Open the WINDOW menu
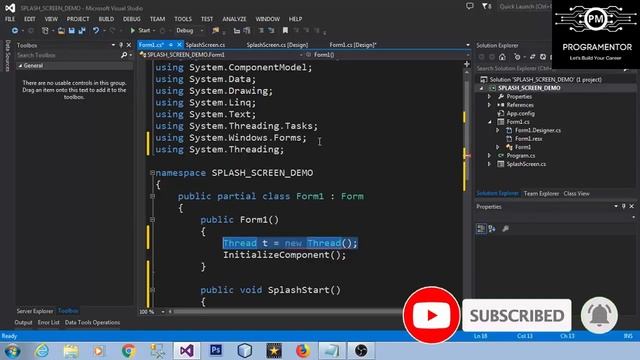This screenshot has width=640, height=360. [x=268, y=19]
